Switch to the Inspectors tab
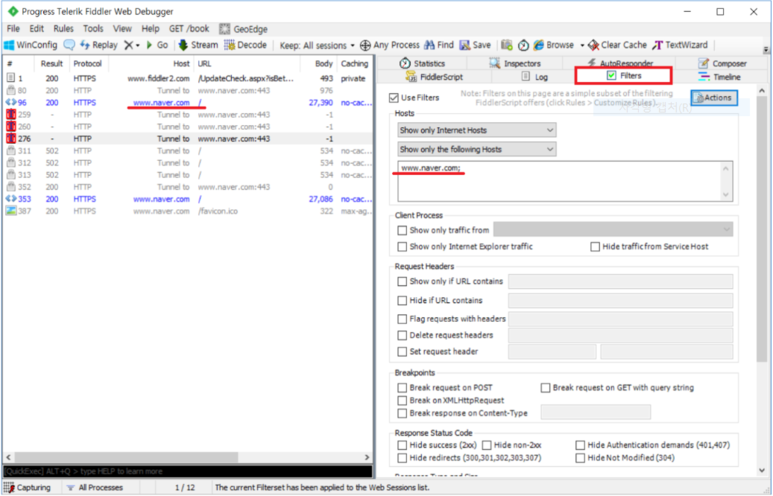 (x=515, y=63)
